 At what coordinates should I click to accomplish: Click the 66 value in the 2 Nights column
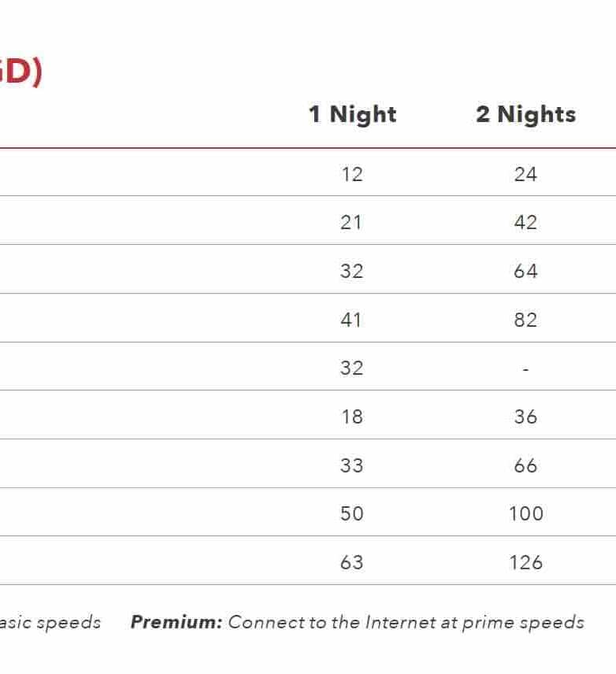(x=525, y=466)
